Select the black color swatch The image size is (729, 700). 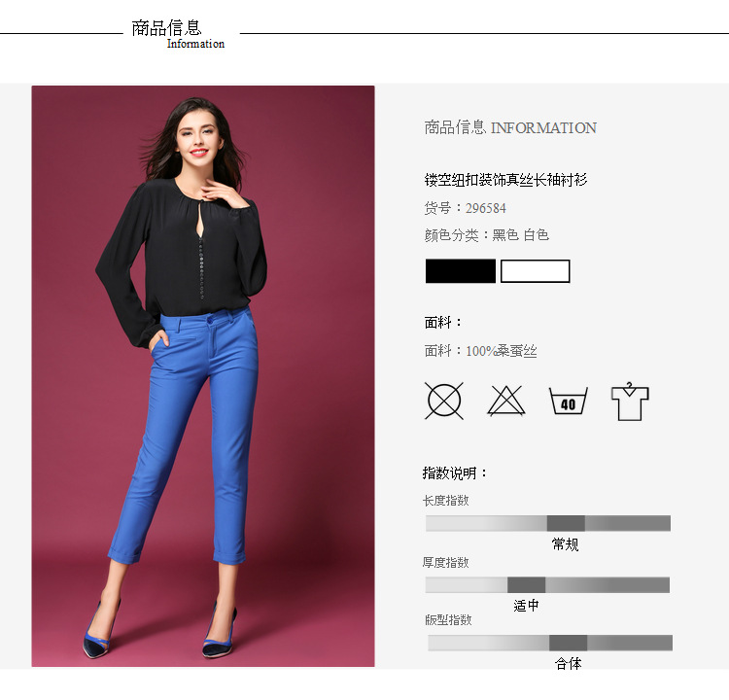pos(461,271)
